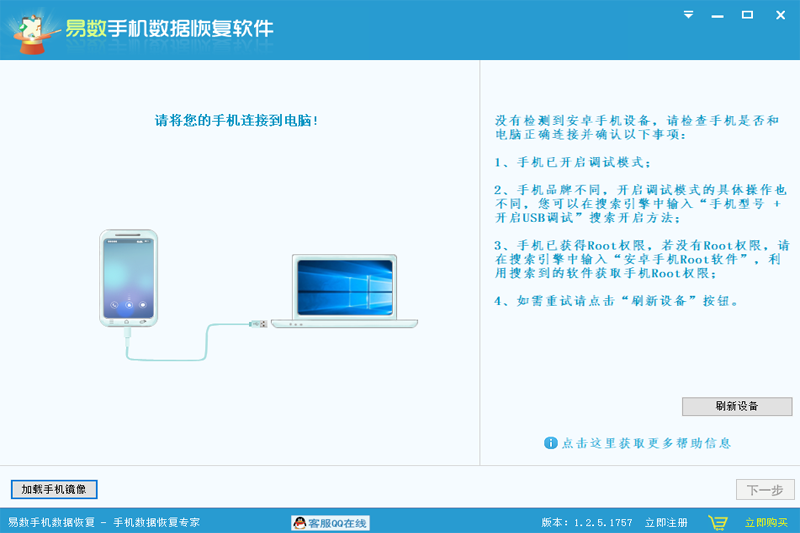Viewport: 800px width, 533px height.
Task: Open the 立即购买 purchase link
Action: point(766,522)
